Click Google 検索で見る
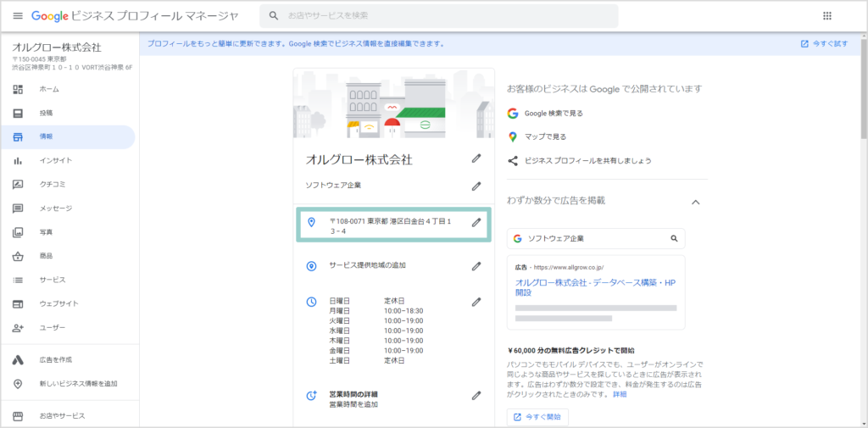 [545, 113]
